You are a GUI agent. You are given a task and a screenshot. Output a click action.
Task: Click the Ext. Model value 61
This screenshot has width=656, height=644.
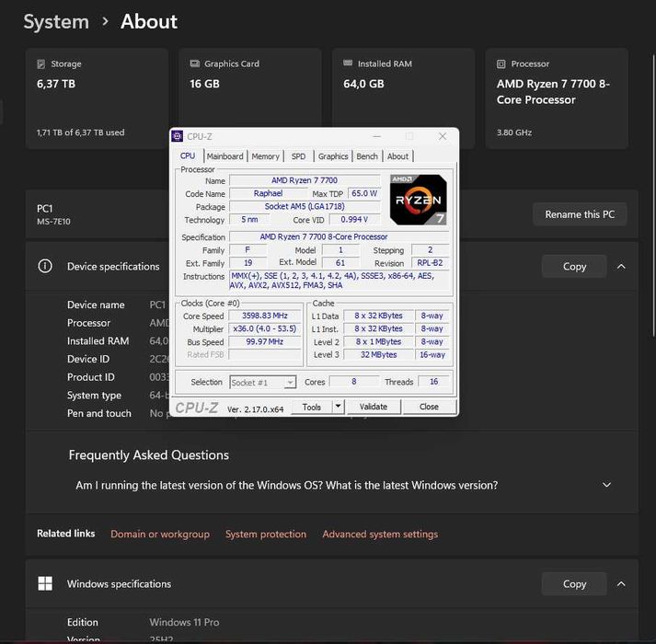(340, 263)
